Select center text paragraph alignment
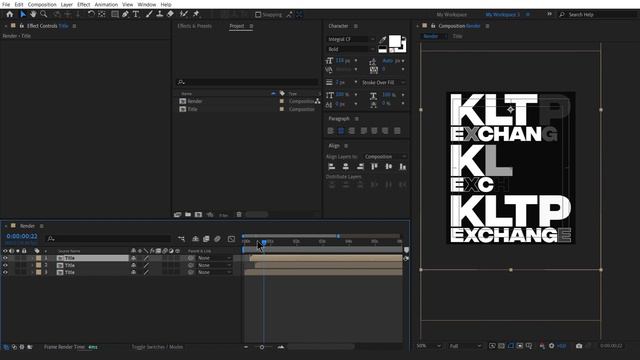The width and height of the screenshot is (640, 360). 341,131
